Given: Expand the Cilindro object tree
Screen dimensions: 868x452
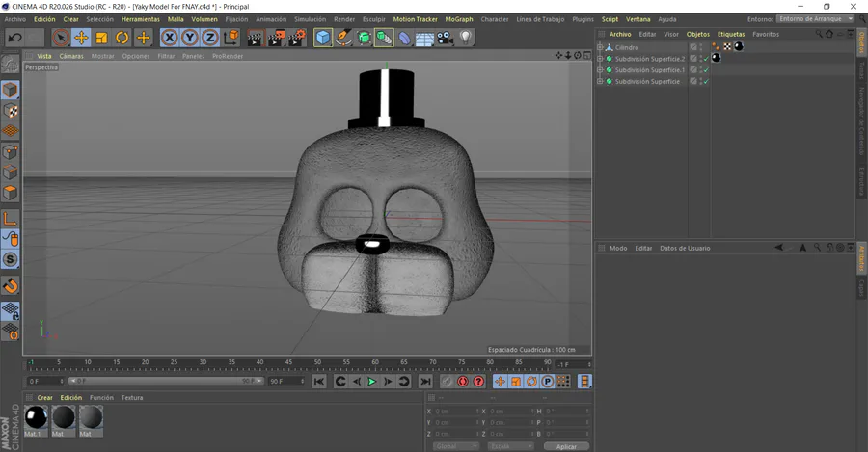Looking at the screenshot, I should [600, 47].
